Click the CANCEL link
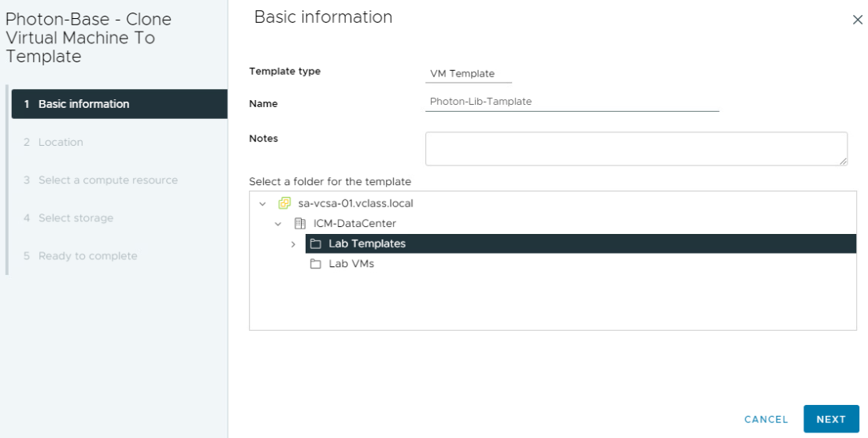Screen dimensions: 868x438 tap(766, 419)
